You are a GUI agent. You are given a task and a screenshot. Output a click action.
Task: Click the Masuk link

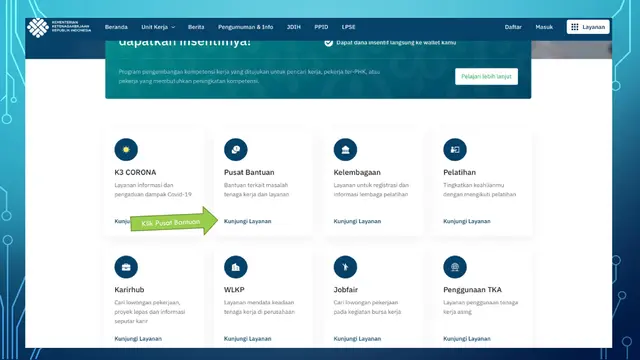click(x=544, y=27)
